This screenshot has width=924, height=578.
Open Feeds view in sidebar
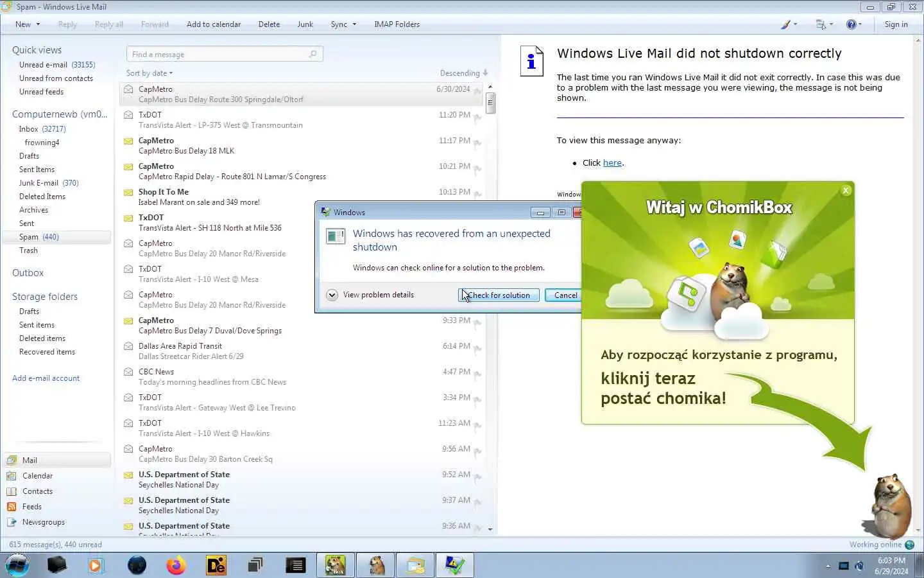tap(31, 507)
